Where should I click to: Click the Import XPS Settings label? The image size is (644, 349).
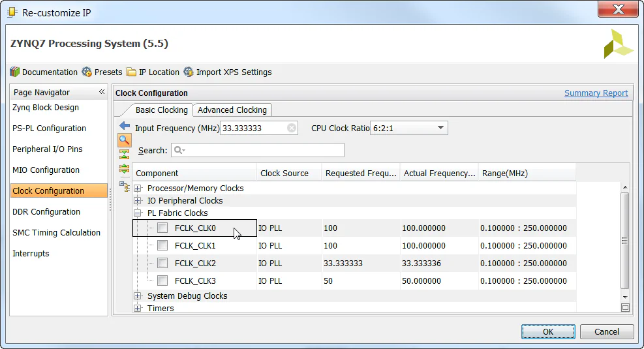(x=234, y=72)
